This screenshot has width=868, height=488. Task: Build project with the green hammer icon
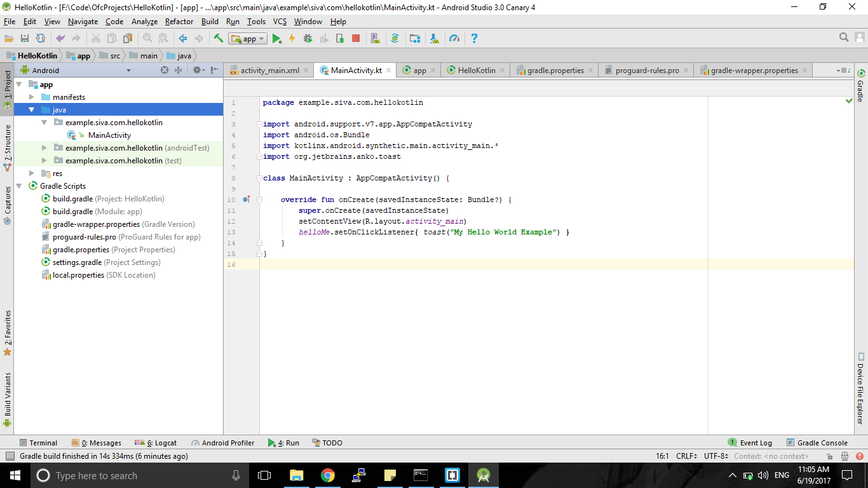click(219, 38)
